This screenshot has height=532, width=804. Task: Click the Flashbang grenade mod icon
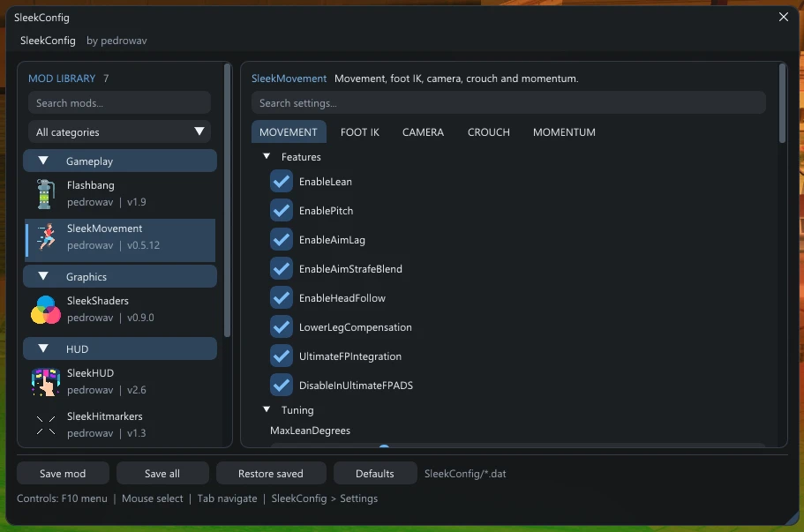(45, 194)
